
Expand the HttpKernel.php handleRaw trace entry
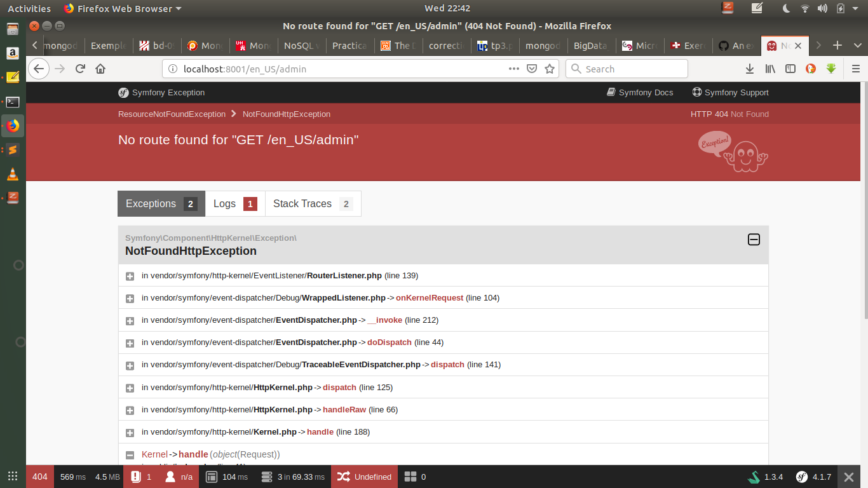point(130,409)
